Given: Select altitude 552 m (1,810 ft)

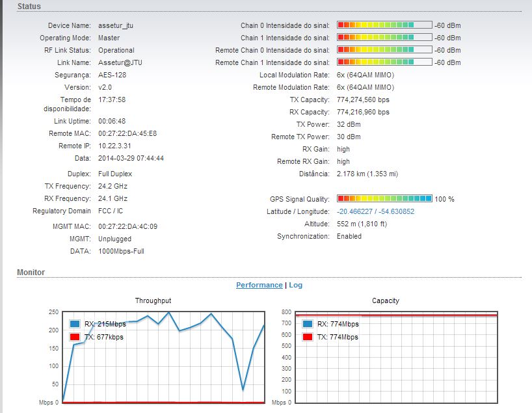Looking at the screenshot, I should click(362, 224).
